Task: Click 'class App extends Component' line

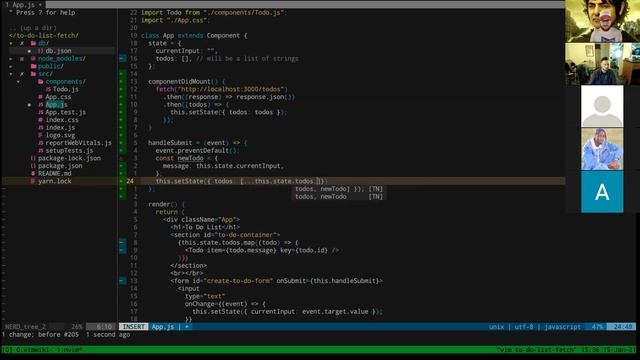Action: pyautogui.click(x=194, y=36)
